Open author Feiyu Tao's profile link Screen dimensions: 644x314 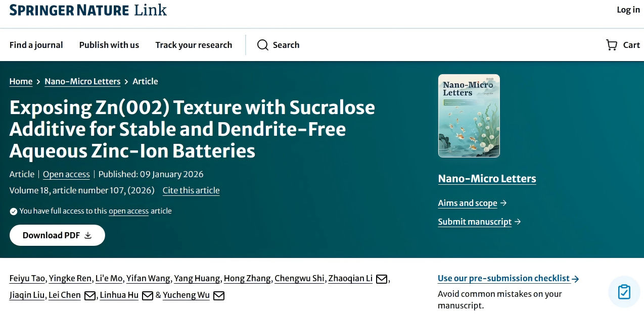coord(28,278)
